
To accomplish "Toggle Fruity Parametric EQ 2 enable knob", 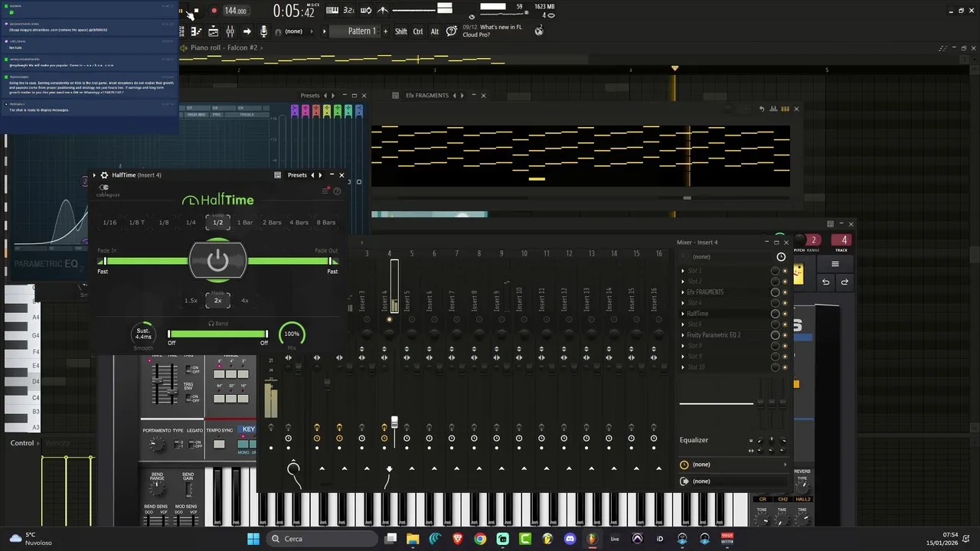I will click(775, 335).
